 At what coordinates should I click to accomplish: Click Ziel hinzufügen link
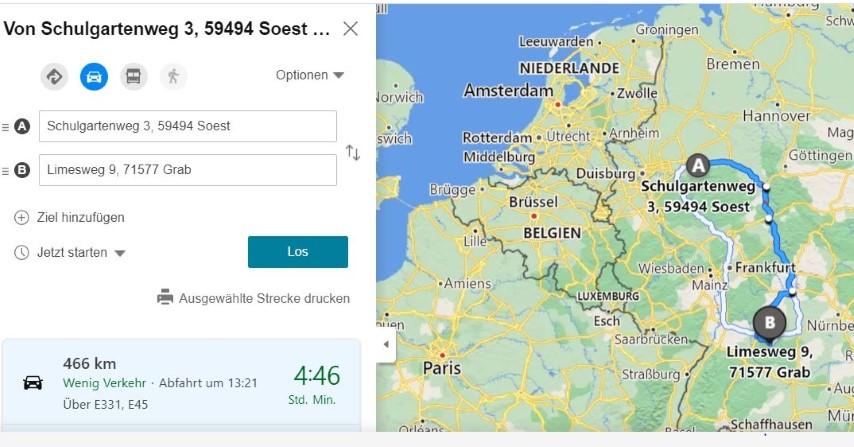point(80,218)
